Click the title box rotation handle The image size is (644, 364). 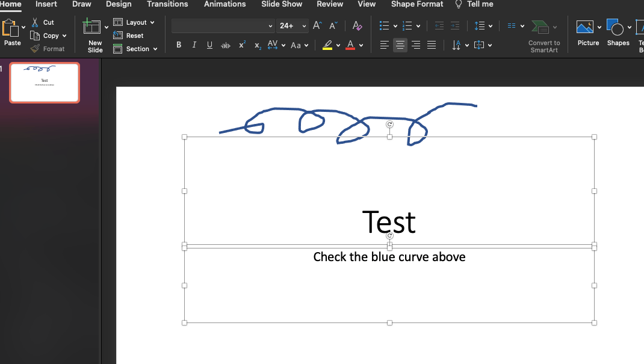[x=390, y=125]
